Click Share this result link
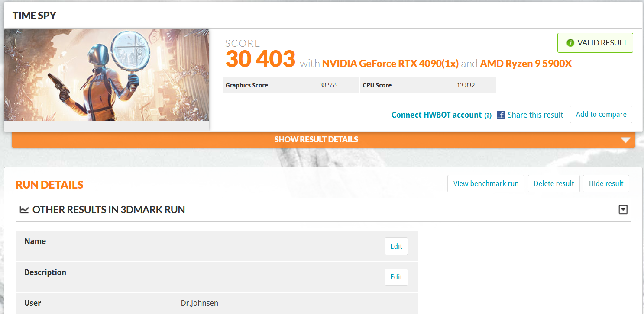The width and height of the screenshot is (644, 314). tap(535, 115)
